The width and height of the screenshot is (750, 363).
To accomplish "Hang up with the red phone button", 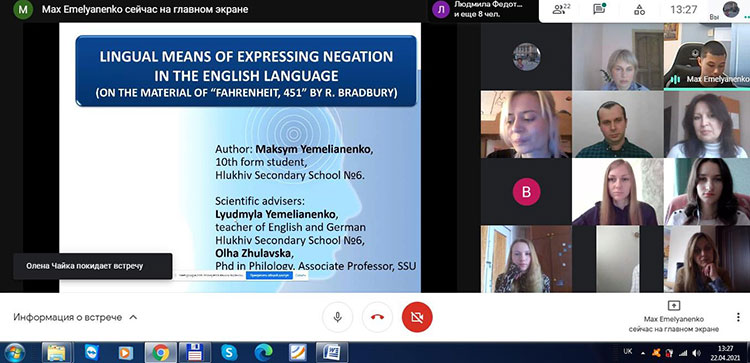I will pyautogui.click(x=377, y=317).
